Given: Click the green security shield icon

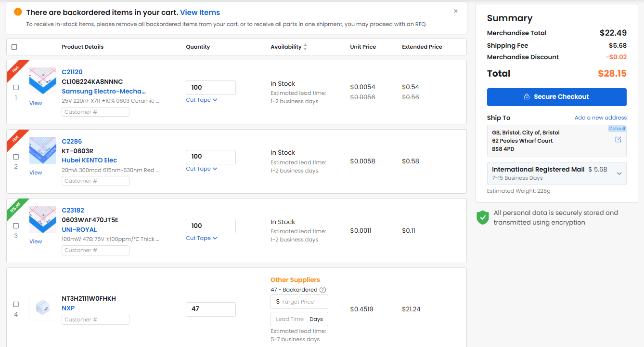Looking at the screenshot, I should pyautogui.click(x=482, y=217).
